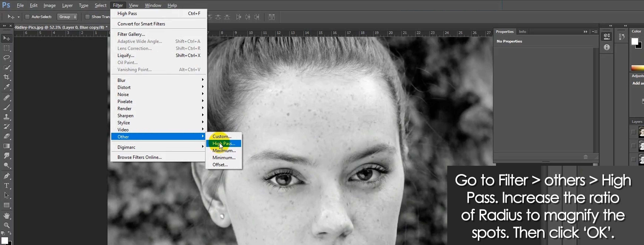Select the Eraser tool

6,136
